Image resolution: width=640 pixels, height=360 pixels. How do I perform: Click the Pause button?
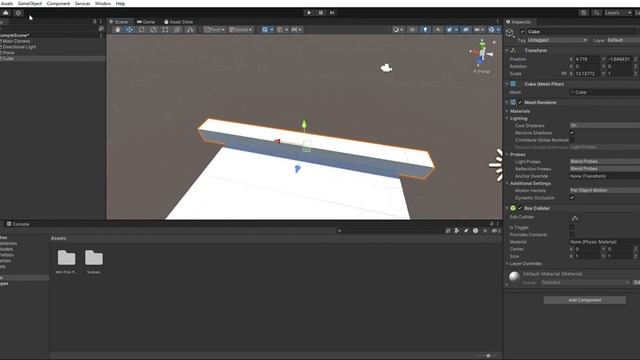321,13
